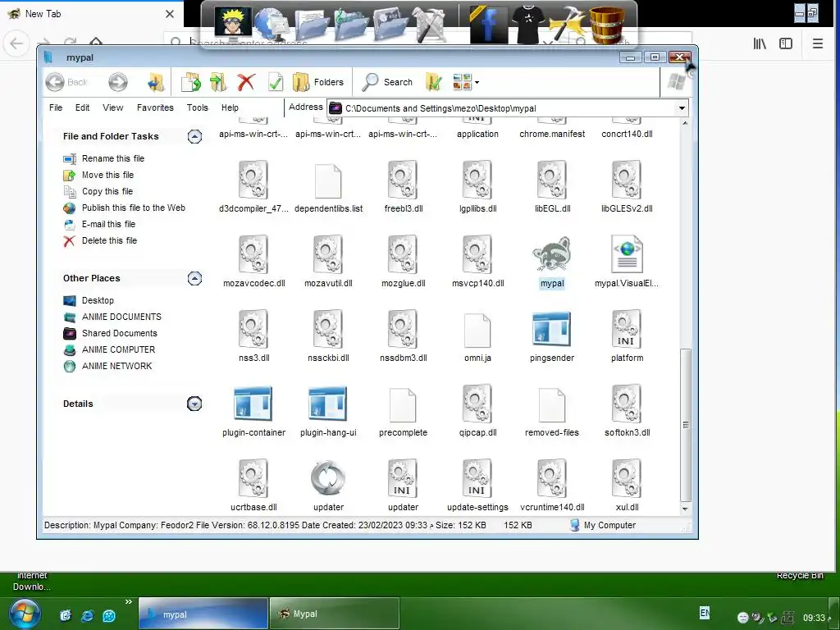Go Forward in Explorer
The height and width of the screenshot is (630, 840).
[118, 82]
